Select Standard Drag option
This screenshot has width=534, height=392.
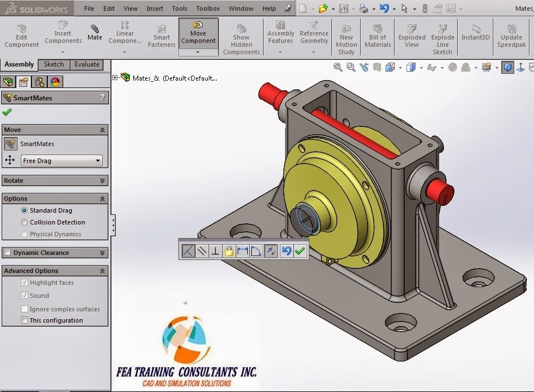point(24,210)
